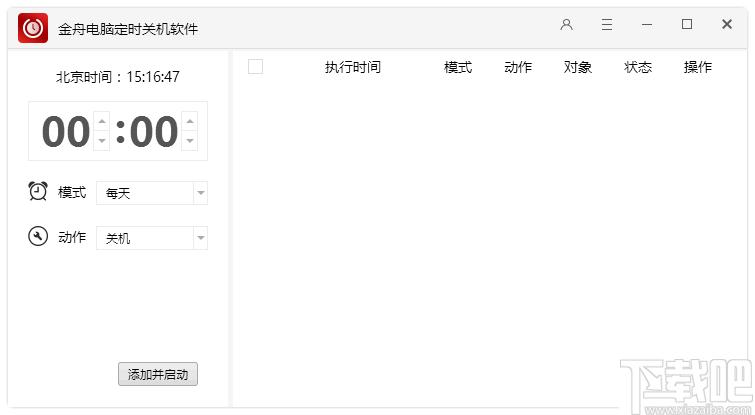Image resolution: width=755 pixels, height=415 pixels.
Task: Click the 对象 column header
Action: tap(578, 67)
